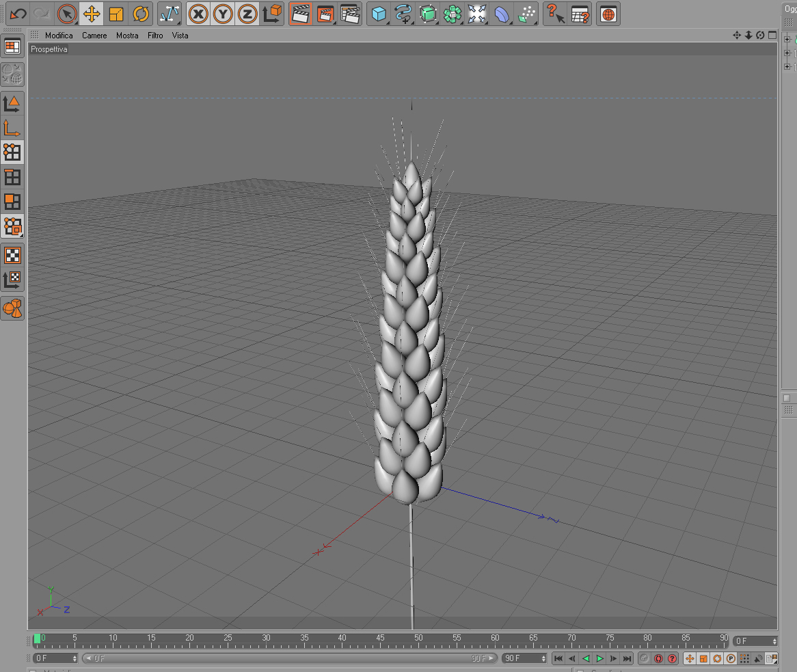Open the Camere viewport menu
The width and height of the screenshot is (797, 672).
pos(94,35)
